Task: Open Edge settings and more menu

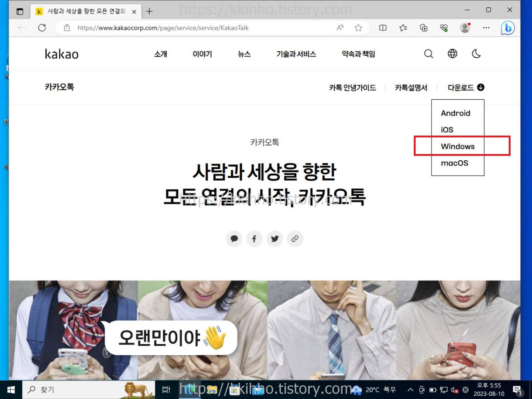Action: [x=486, y=28]
